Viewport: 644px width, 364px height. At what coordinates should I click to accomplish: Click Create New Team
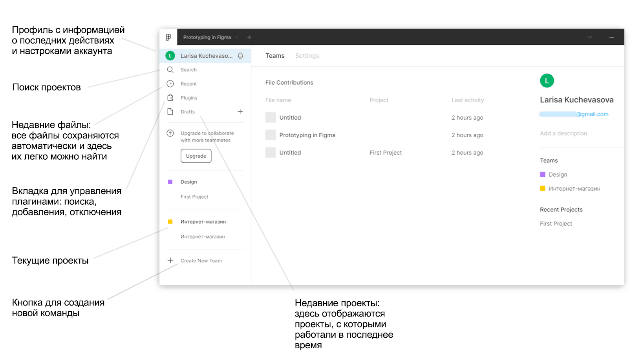click(x=201, y=261)
